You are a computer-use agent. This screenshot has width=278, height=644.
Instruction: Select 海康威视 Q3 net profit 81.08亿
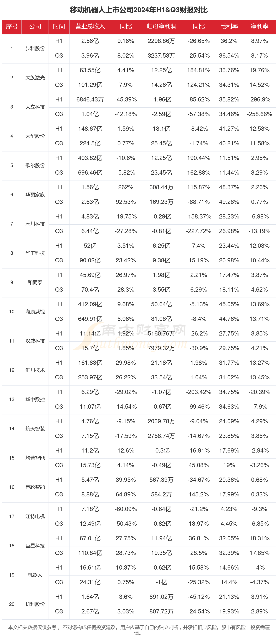tap(161, 319)
